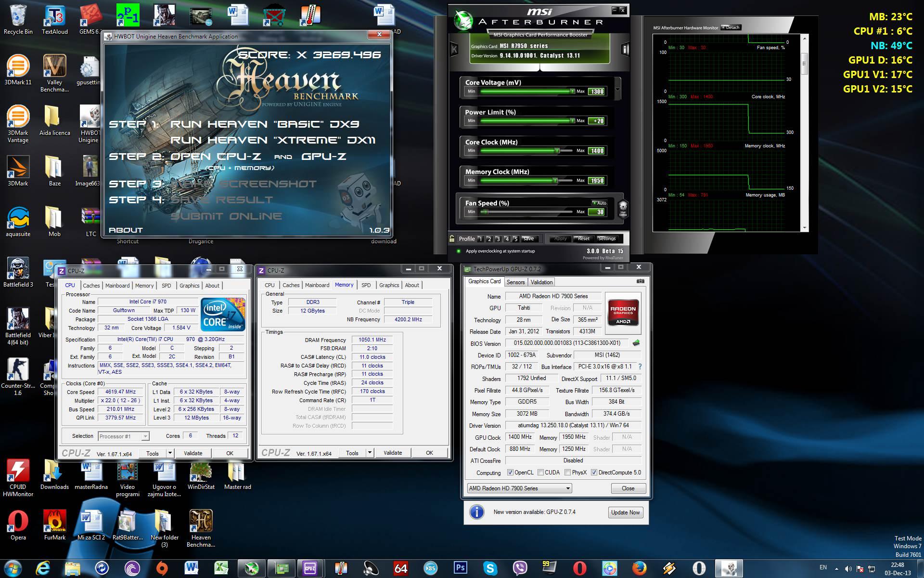Open the aquasuite desktop icon
This screenshot has width=924, height=578.
[18, 222]
